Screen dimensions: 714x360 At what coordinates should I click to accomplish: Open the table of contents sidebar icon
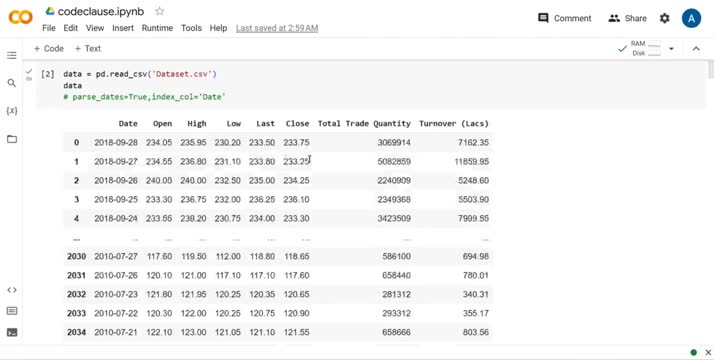coord(12,56)
